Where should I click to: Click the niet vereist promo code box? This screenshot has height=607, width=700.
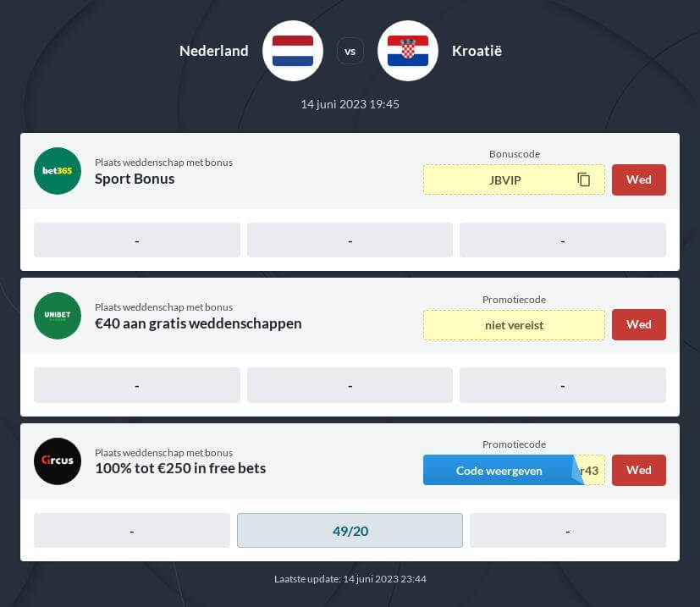pos(514,325)
